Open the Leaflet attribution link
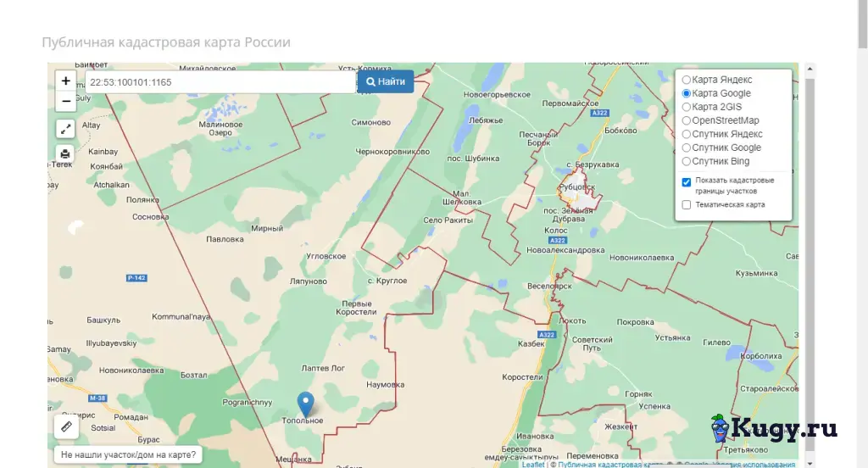 [x=533, y=465]
